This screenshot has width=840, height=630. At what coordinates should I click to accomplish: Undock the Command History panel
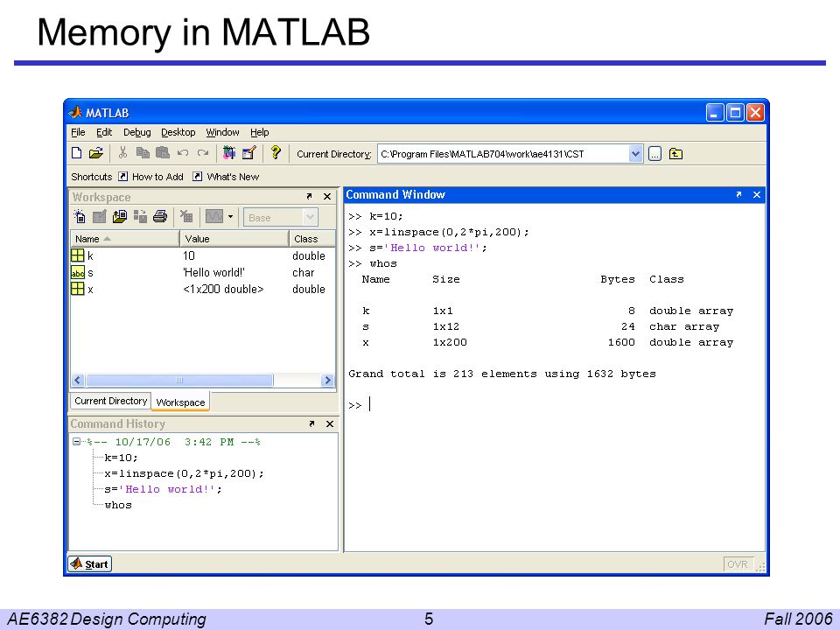[x=311, y=423]
